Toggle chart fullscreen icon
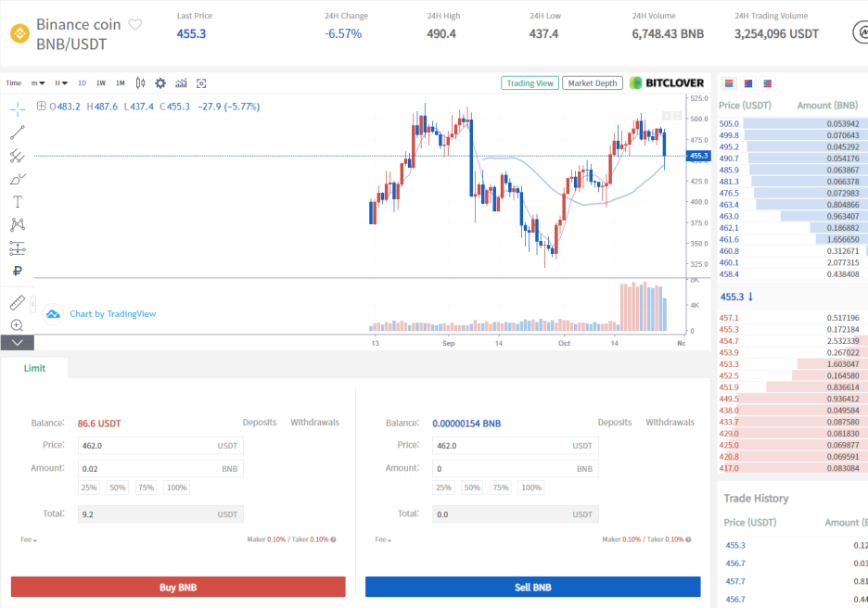 click(x=201, y=83)
